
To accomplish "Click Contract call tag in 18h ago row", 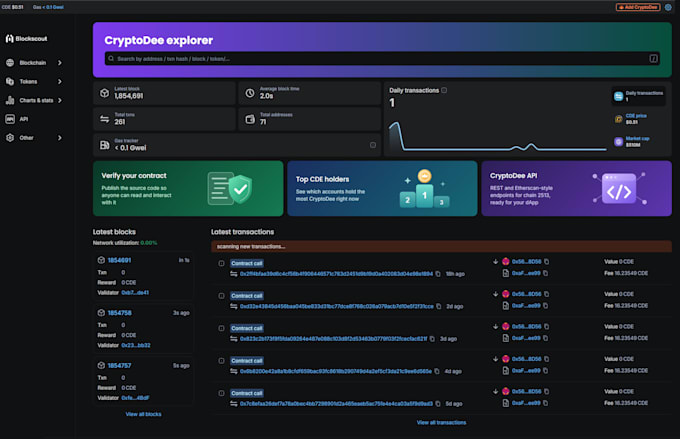I will (247, 263).
